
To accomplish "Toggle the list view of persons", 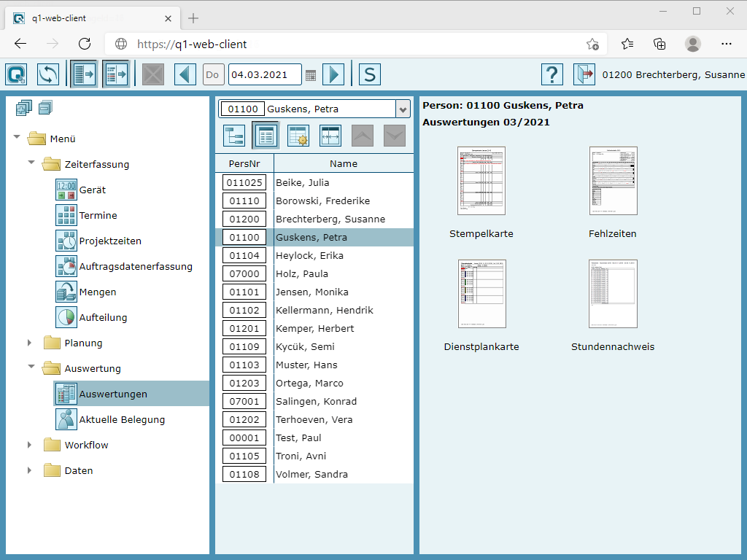I will [x=266, y=136].
